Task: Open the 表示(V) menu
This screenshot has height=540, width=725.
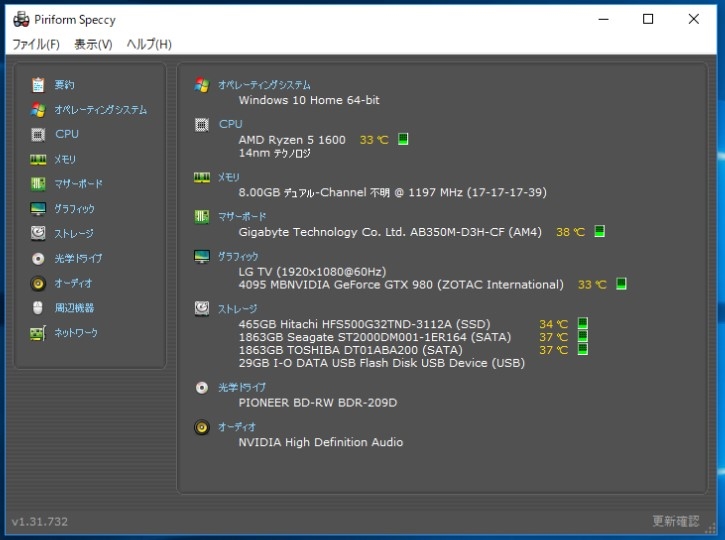Action: point(93,44)
